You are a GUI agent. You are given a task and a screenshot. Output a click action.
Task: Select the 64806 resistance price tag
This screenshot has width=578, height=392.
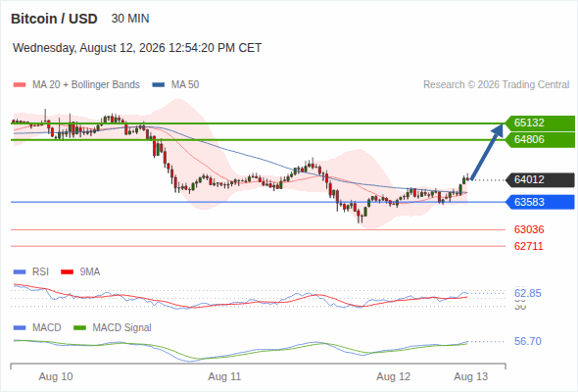[540, 140]
